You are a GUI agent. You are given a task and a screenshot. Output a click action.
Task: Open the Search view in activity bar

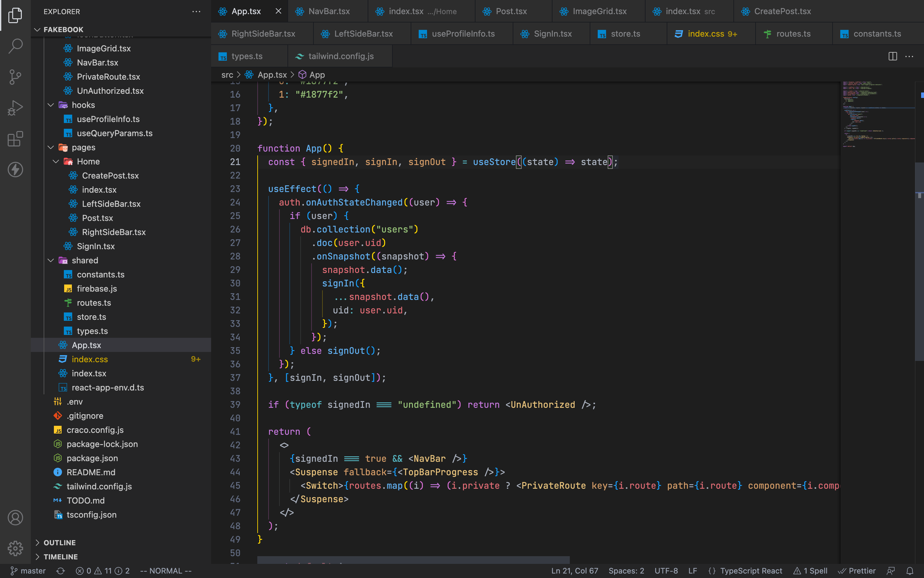(15, 46)
